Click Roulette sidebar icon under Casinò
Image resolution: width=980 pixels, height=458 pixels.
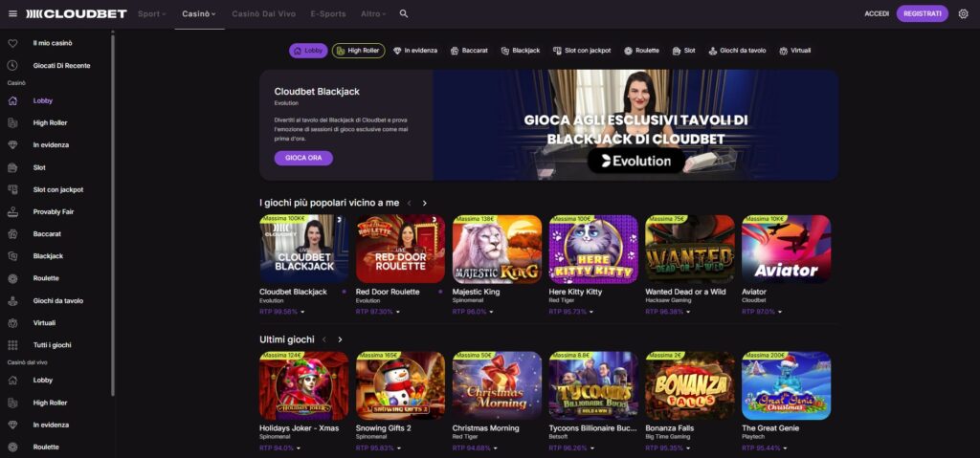[12, 278]
